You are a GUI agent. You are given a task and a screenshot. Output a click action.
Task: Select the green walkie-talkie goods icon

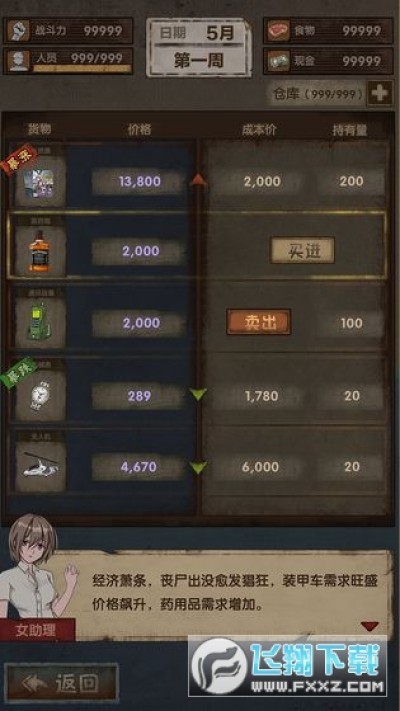pyautogui.click(x=39, y=323)
